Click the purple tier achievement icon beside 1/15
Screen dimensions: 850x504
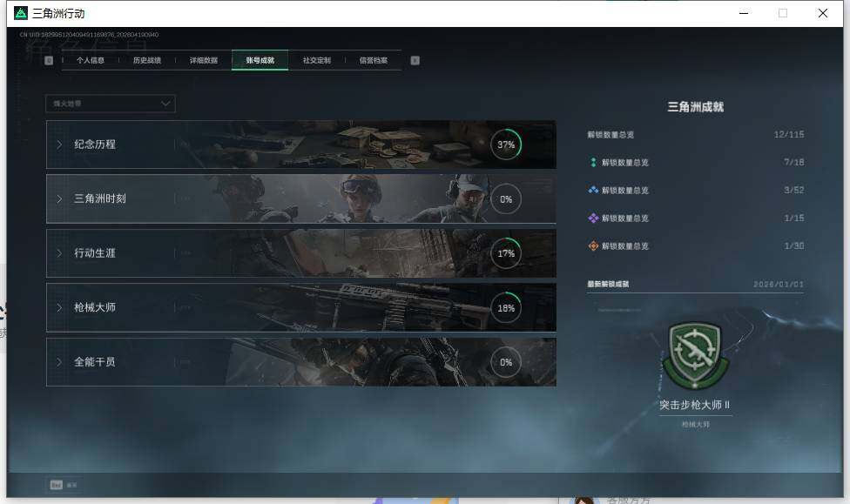[x=593, y=218]
